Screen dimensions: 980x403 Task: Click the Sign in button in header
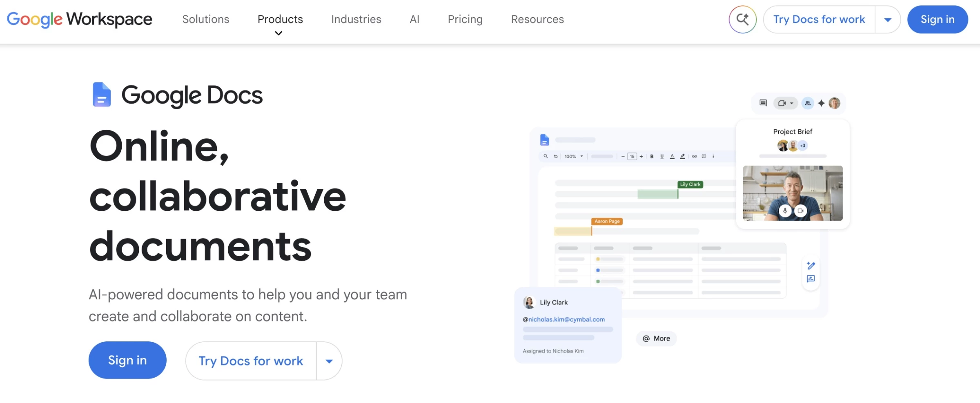[x=938, y=19]
